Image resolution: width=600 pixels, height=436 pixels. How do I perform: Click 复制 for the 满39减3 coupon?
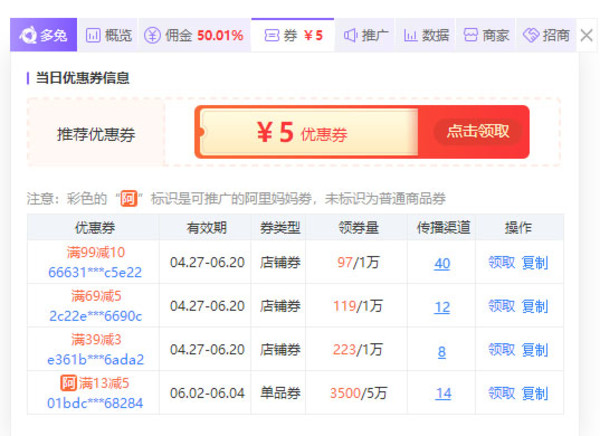[535, 350]
